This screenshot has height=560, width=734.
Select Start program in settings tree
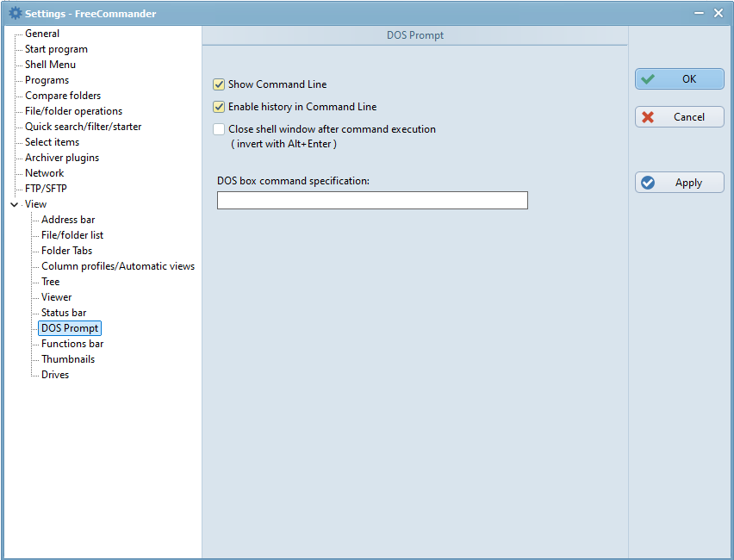pos(56,49)
